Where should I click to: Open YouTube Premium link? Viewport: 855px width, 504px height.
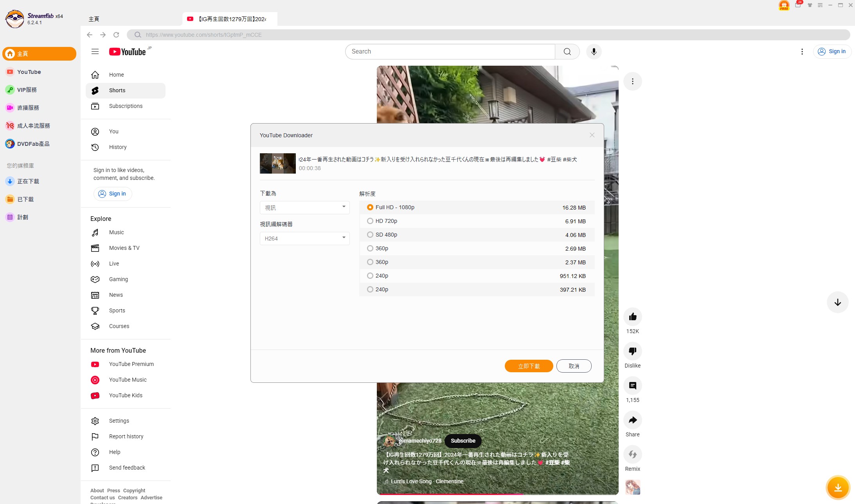[126, 364]
